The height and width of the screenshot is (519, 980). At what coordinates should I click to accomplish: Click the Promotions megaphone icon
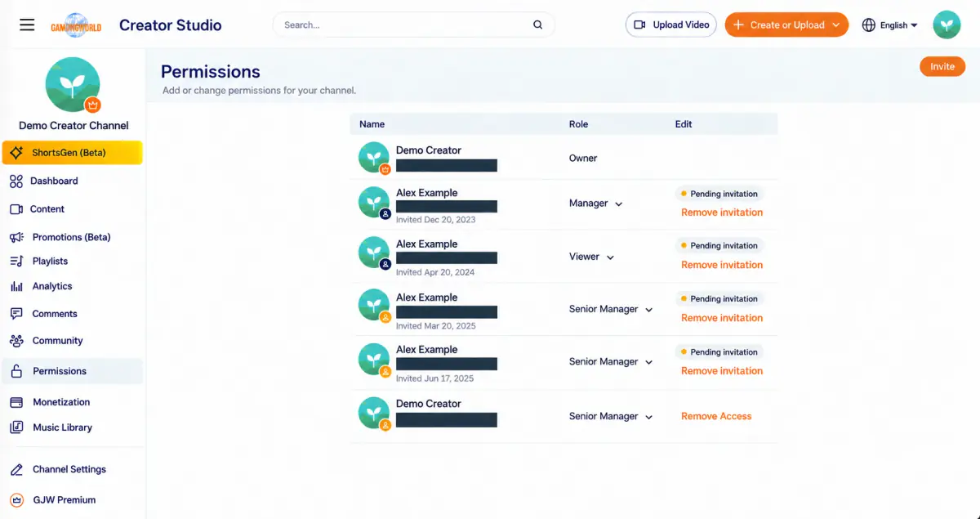(x=16, y=237)
